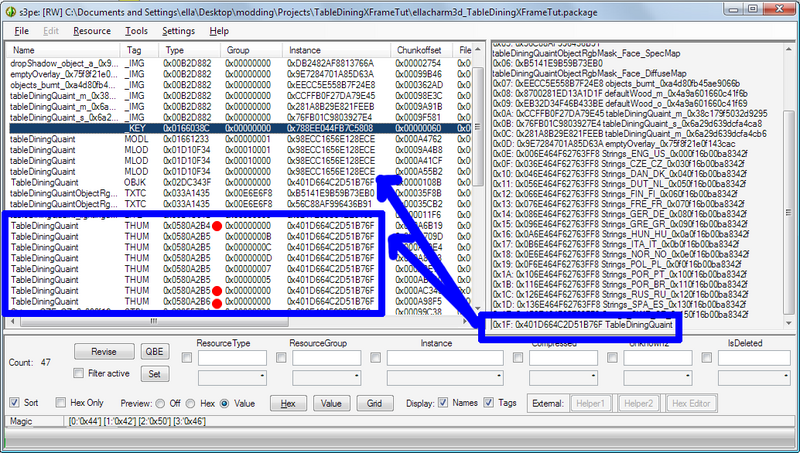
Task: Open the dropdown under Unknown2 field
Action: point(658,378)
